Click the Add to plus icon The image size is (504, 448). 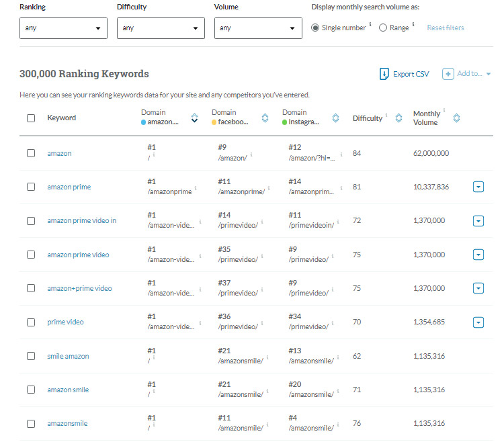coord(448,74)
